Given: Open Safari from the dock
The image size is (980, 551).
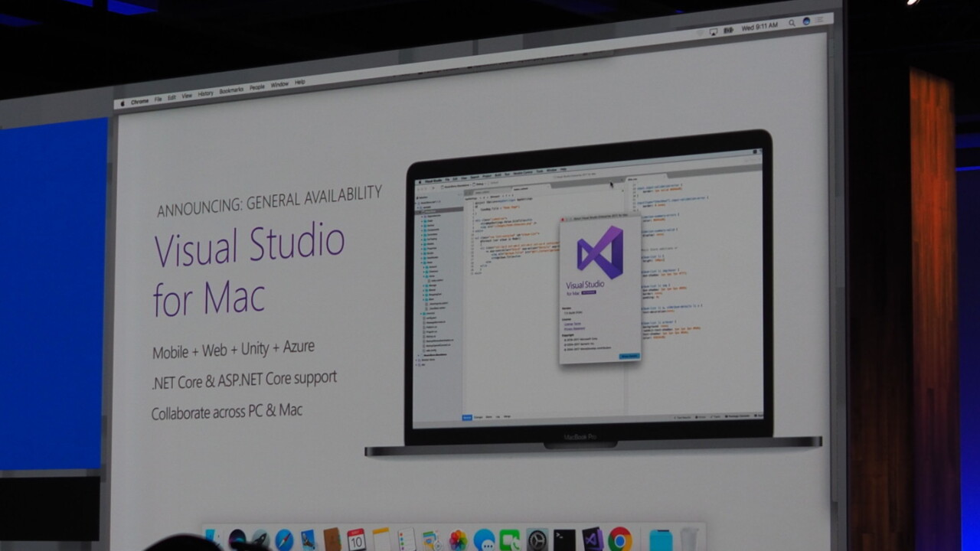Looking at the screenshot, I should pyautogui.click(x=284, y=540).
